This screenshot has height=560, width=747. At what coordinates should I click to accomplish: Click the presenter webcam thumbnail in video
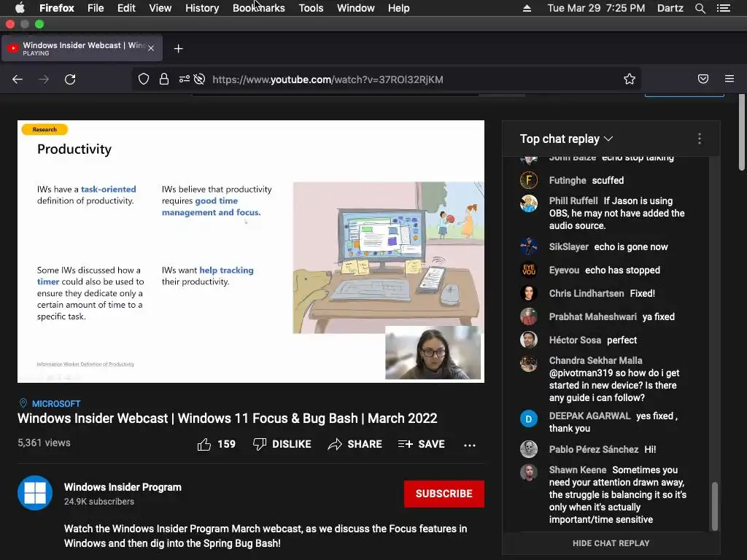pos(433,353)
